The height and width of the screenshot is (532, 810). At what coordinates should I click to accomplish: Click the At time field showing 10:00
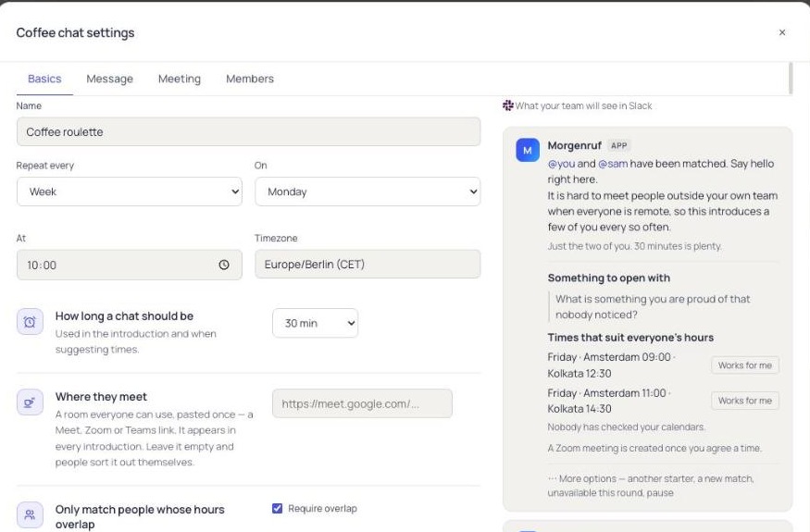[130, 265]
